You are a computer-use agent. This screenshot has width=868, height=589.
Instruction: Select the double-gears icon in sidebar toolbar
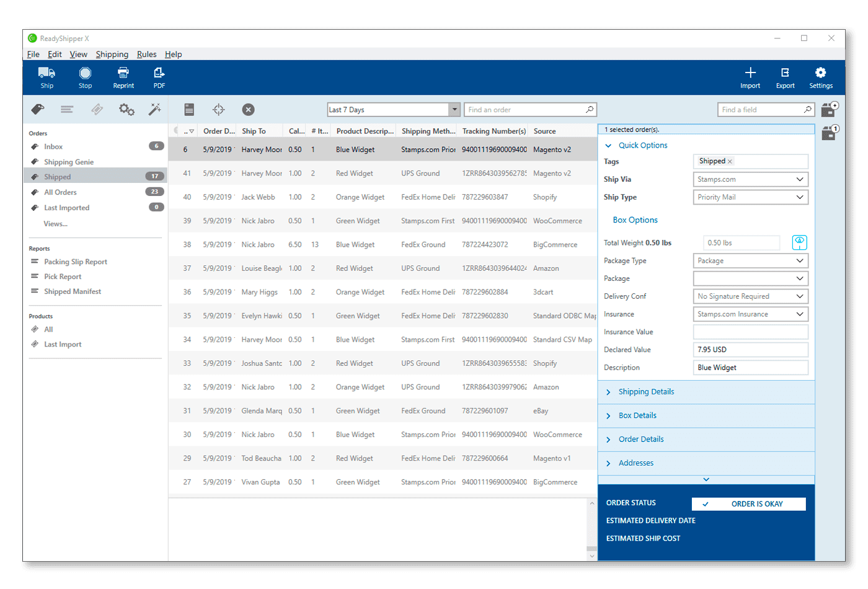[126, 110]
